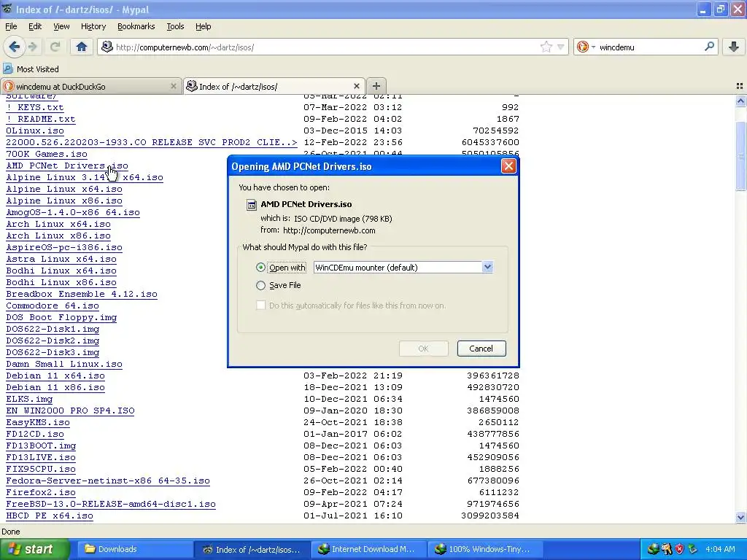Open the 700K Games.iso link
Screen dimensions: 747x560
point(47,154)
